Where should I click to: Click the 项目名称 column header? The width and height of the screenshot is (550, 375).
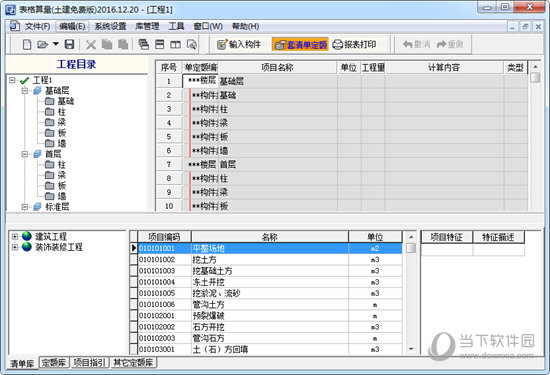pyautogui.click(x=277, y=67)
